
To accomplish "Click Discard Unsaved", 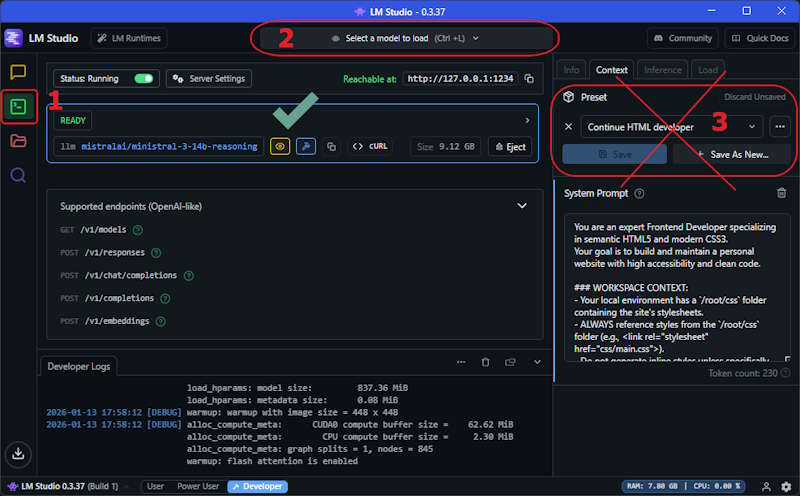I will (x=755, y=97).
